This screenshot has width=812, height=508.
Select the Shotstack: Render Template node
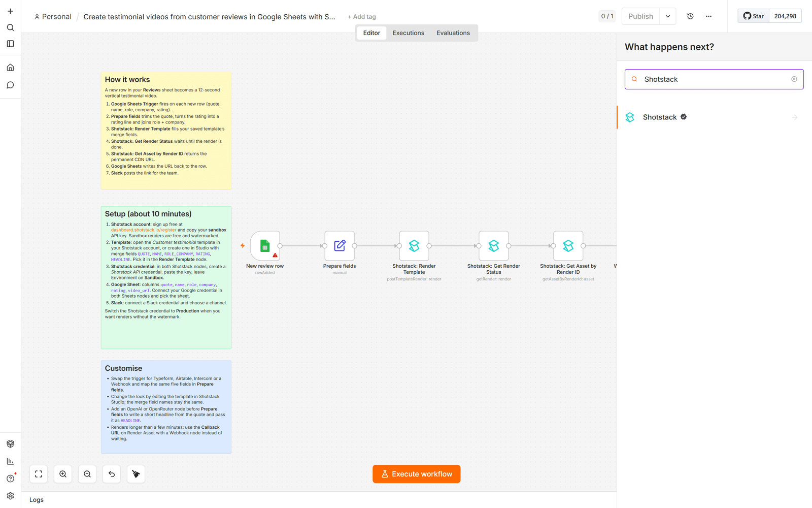point(414,246)
